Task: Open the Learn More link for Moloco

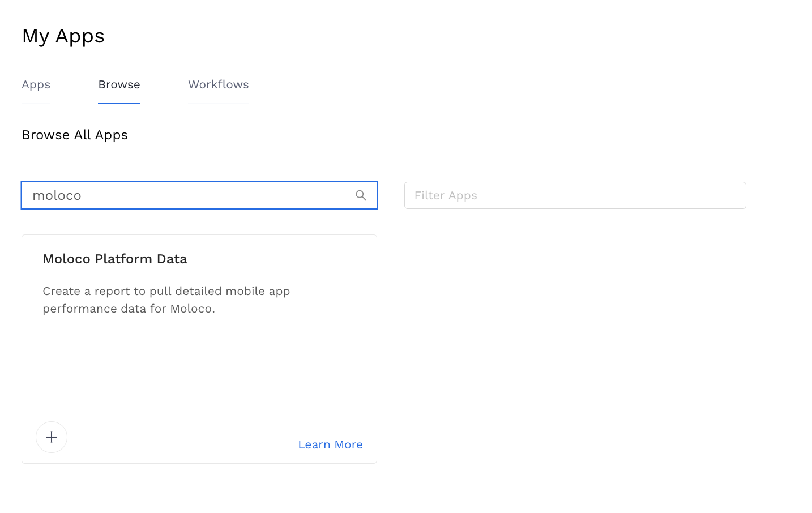Action: pos(330,444)
